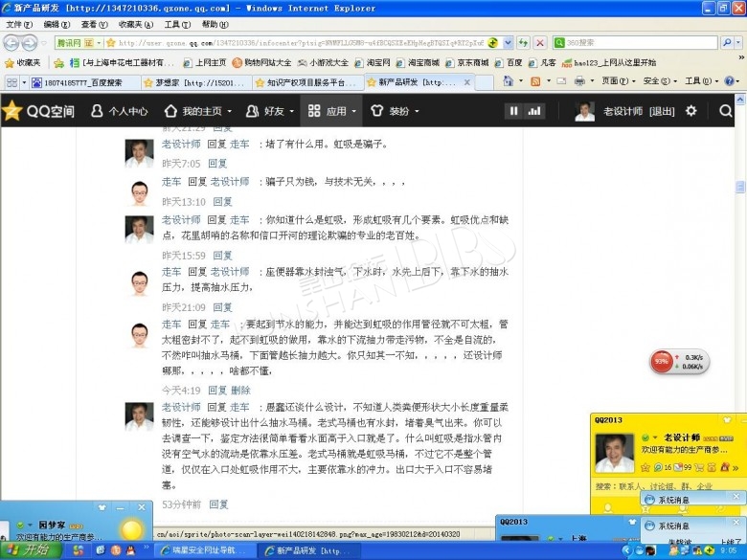
Task: Click the IE back navigation button
Action: click(x=11, y=43)
